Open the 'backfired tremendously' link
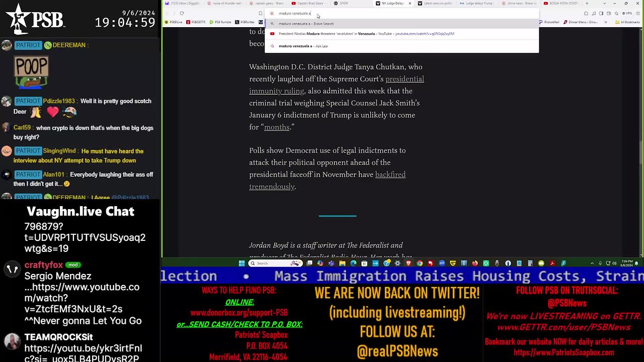 click(327, 180)
